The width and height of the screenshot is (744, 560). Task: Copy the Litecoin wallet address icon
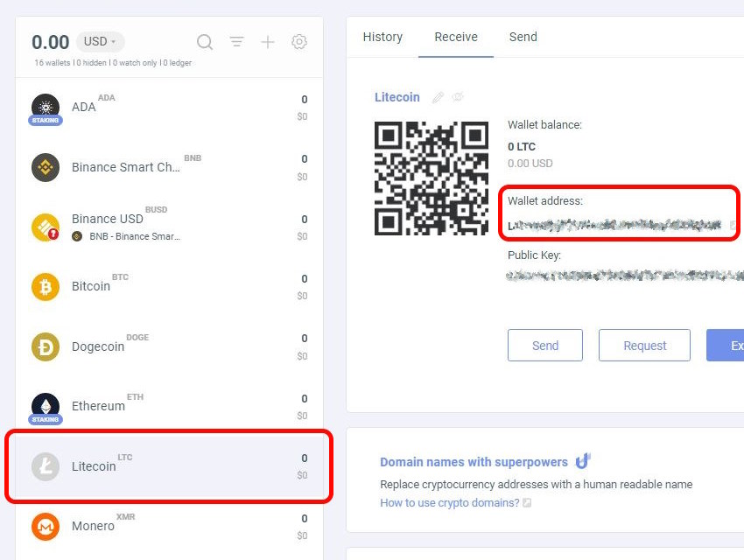734,226
